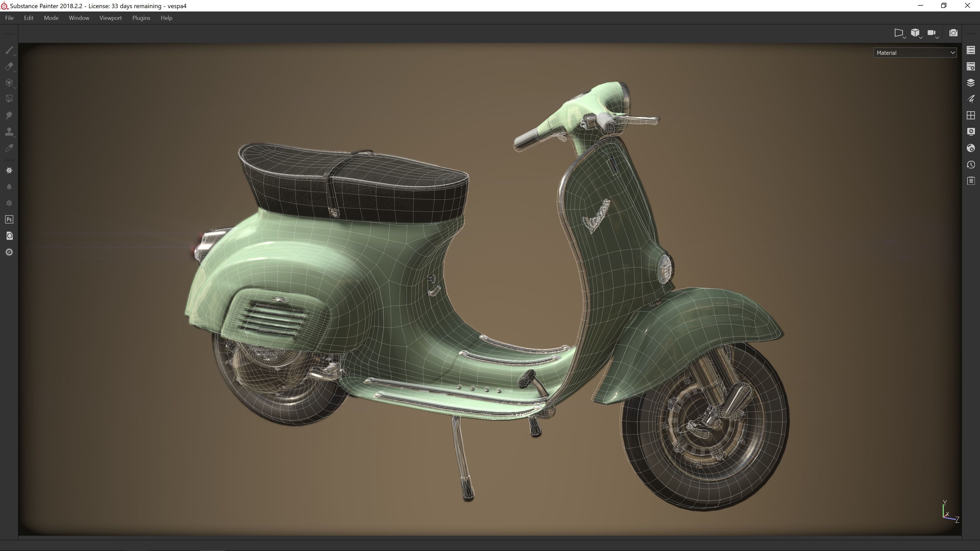This screenshot has width=980, height=551.
Task: Minimize the Substance Painter window
Action: point(920,6)
